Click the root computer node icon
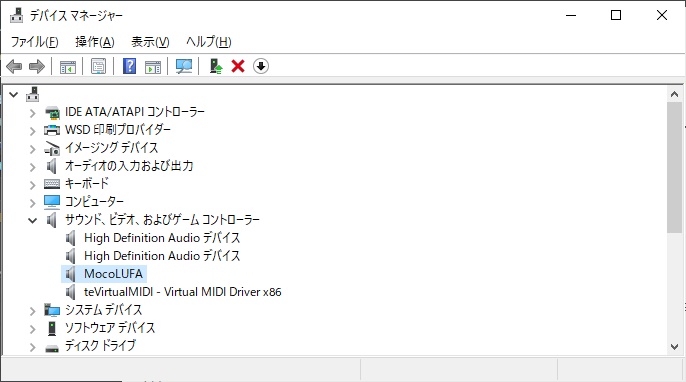This screenshot has height=382, width=686. (32, 94)
